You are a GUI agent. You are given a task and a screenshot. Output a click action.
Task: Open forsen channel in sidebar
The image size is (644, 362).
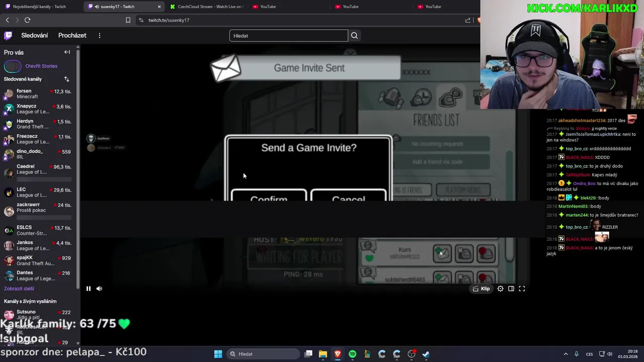pos(38,94)
